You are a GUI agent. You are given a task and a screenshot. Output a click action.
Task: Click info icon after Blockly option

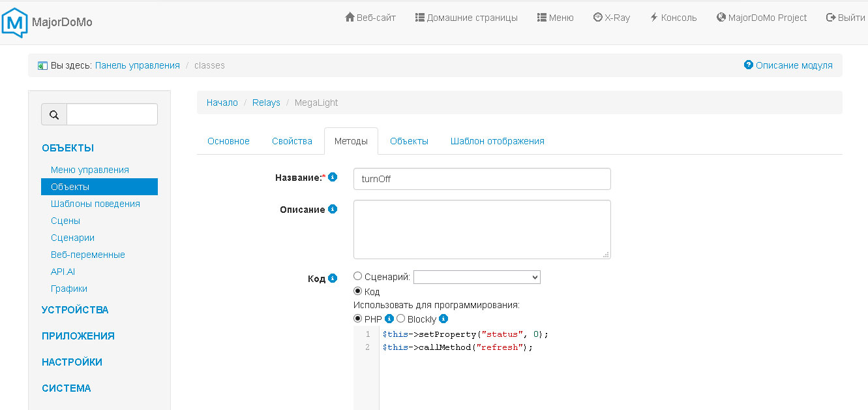coord(443,319)
